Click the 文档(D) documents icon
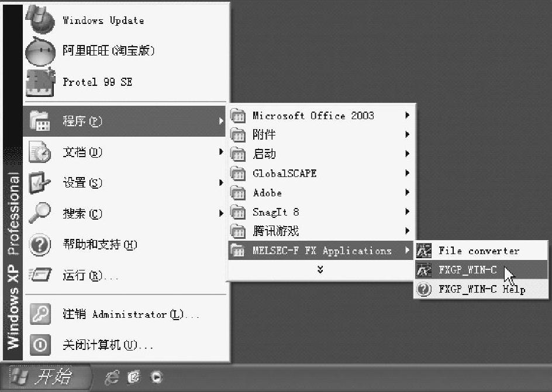552x392 pixels. point(40,152)
